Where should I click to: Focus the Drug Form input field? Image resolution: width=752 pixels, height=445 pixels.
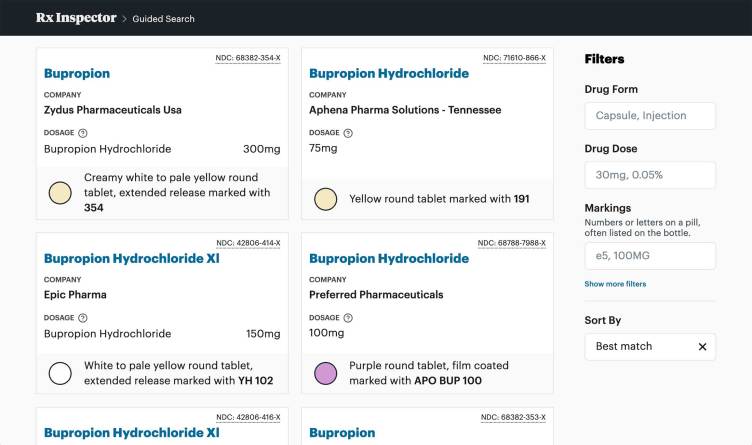click(x=650, y=116)
